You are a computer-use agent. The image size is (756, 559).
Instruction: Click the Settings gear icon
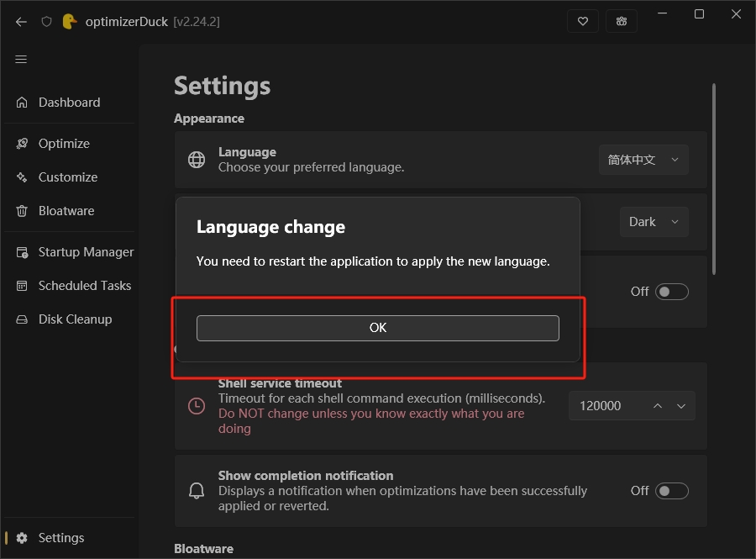22,538
